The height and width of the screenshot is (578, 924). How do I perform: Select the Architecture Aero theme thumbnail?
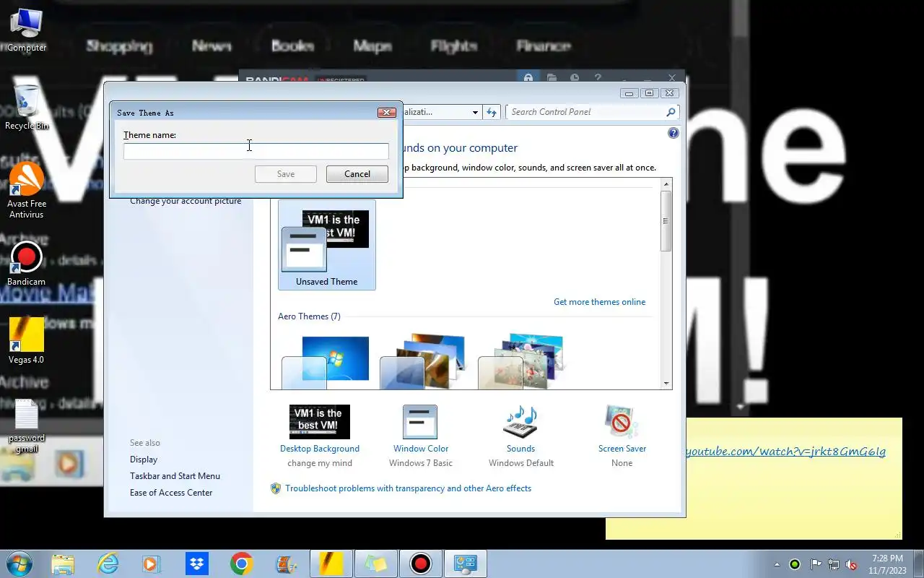pyautogui.click(x=423, y=361)
